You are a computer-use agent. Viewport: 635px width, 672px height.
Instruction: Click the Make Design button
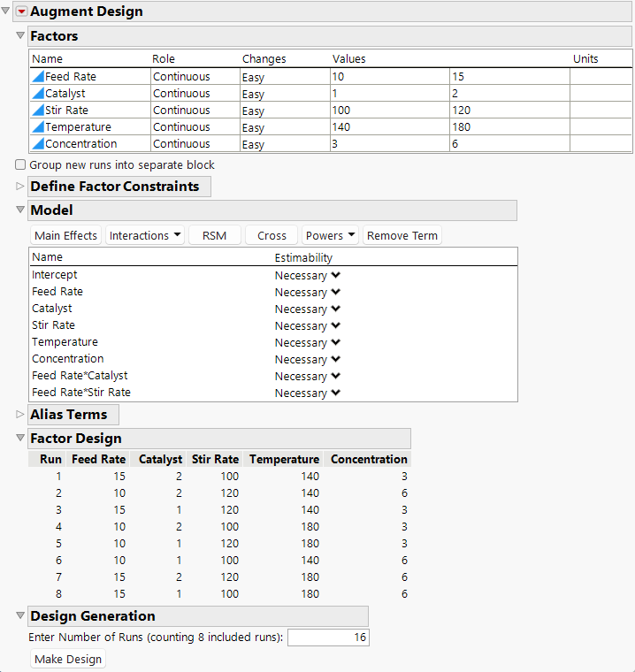click(x=68, y=659)
